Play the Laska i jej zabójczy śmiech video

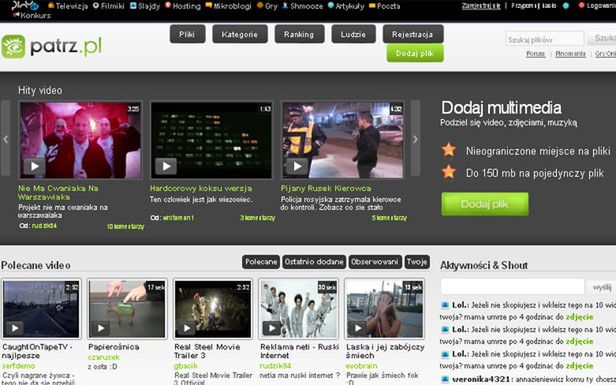click(x=358, y=328)
